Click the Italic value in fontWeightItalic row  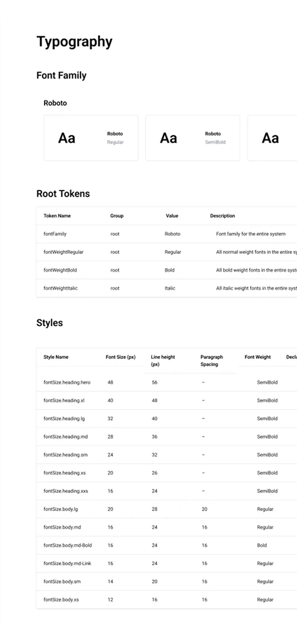tap(170, 288)
